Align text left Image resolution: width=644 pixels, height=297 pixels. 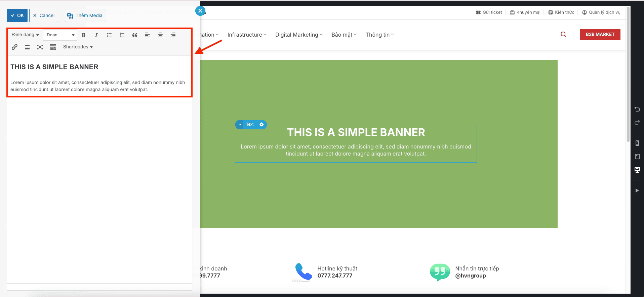coord(148,35)
